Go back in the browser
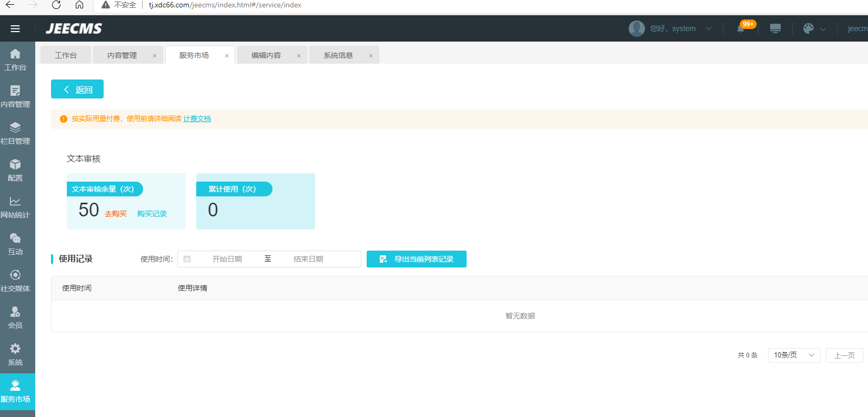Image resolution: width=868 pixels, height=417 pixels. point(10,5)
